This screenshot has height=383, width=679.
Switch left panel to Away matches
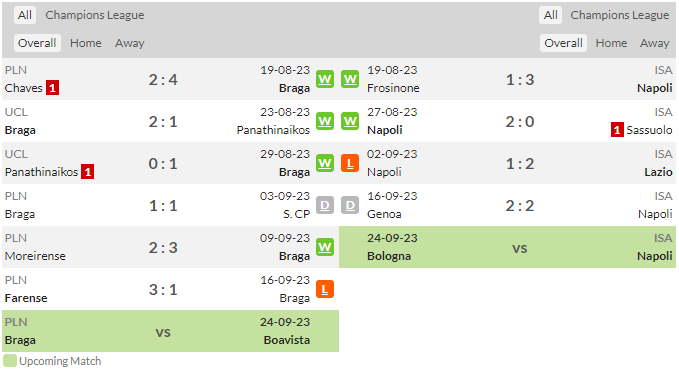(x=129, y=43)
